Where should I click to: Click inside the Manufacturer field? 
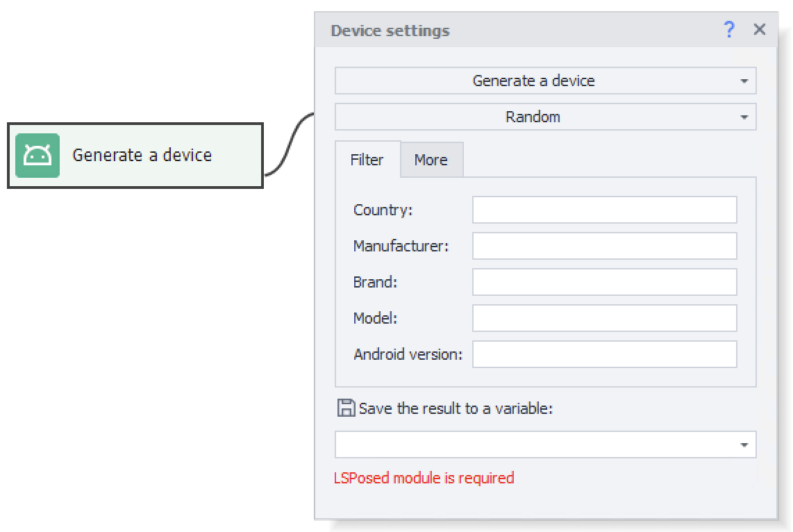(604, 246)
